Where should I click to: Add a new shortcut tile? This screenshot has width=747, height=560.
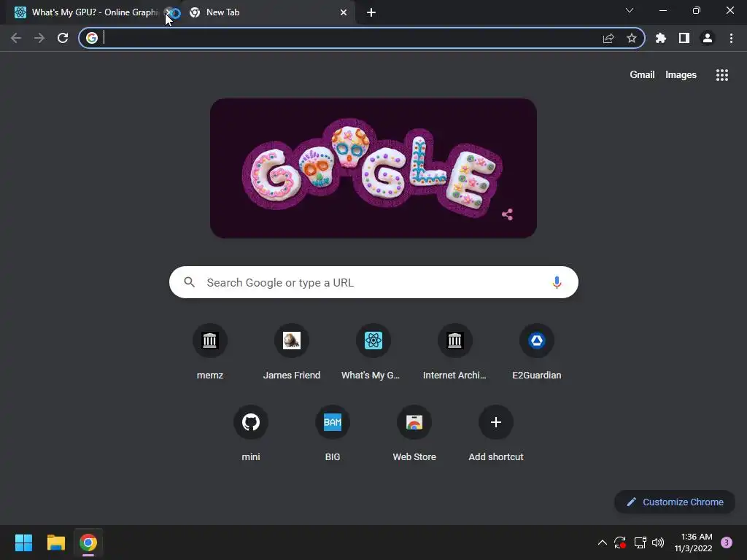pyautogui.click(x=496, y=434)
